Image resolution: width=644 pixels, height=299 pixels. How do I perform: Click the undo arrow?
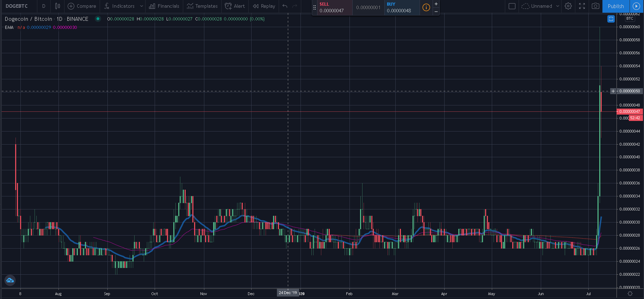(285, 6)
